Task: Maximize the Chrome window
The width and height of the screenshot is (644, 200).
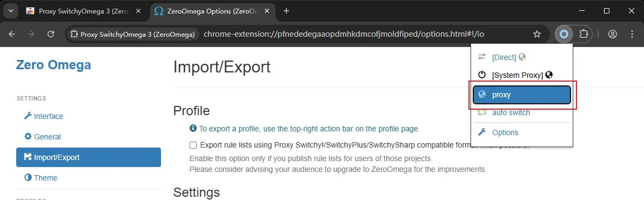Action: pyautogui.click(x=607, y=11)
